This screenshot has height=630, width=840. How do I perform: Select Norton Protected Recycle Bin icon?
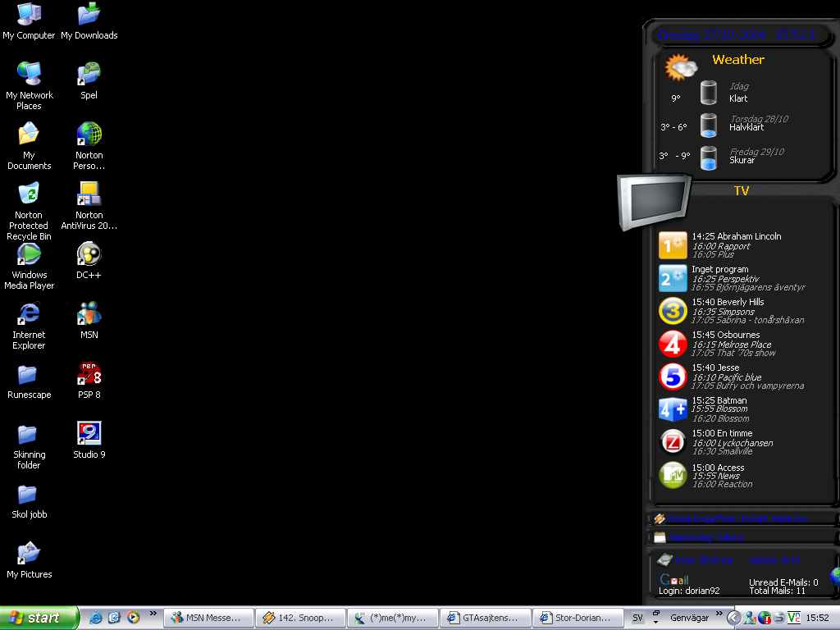29,211
